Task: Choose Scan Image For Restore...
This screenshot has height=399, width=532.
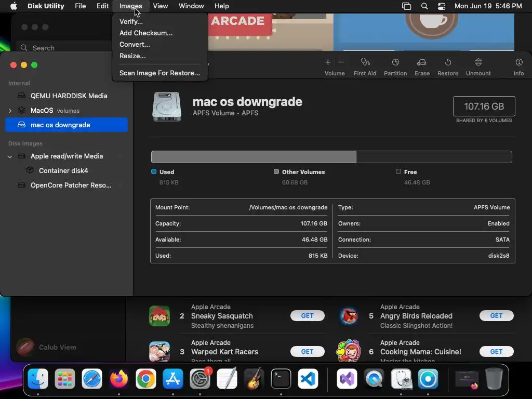Action: pos(160,73)
